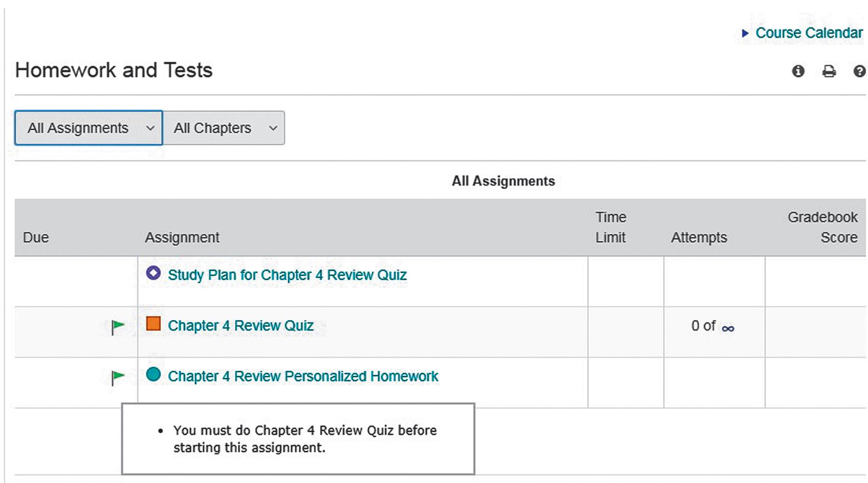Click the purple Study Plan icon
Viewport: 868px width, 483px height.
[153, 273]
